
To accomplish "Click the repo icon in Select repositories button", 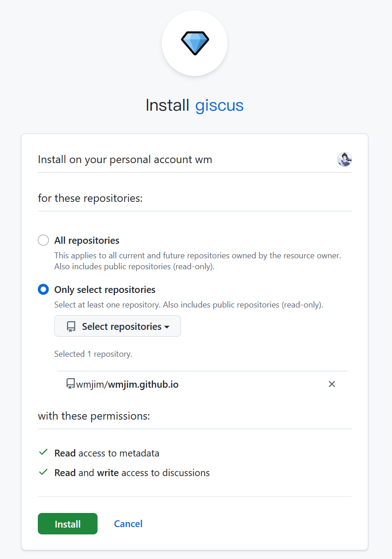I will [71, 326].
